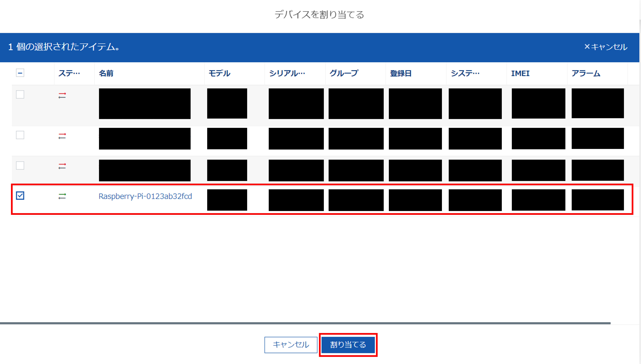Sort by 名前 column header
This screenshot has width=641, height=364.
106,73
